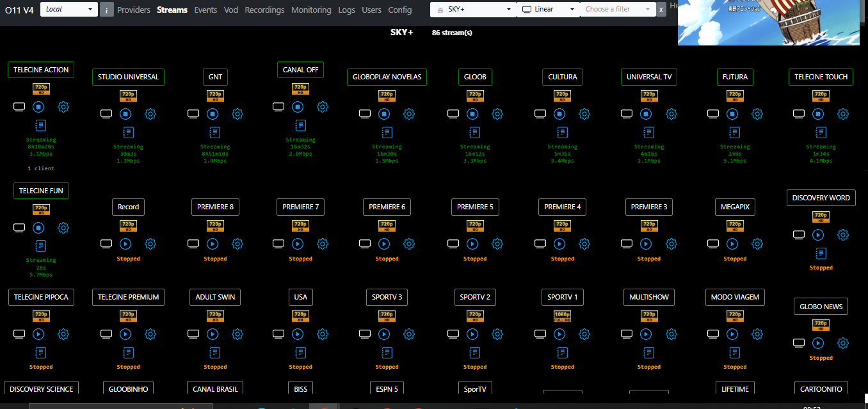
Task: Go to the Monitoring tab
Action: [311, 10]
